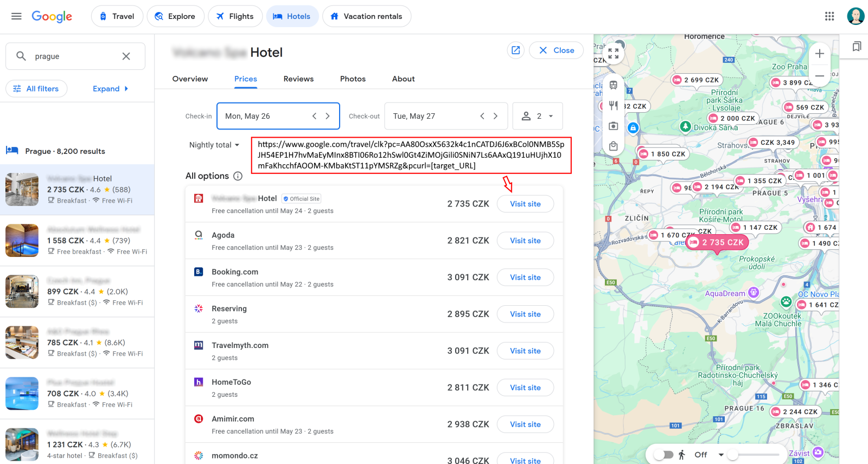Image resolution: width=868 pixels, height=464 pixels.
Task: Select the 1 147 CZK map pin
Action: pyautogui.click(x=755, y=228)
